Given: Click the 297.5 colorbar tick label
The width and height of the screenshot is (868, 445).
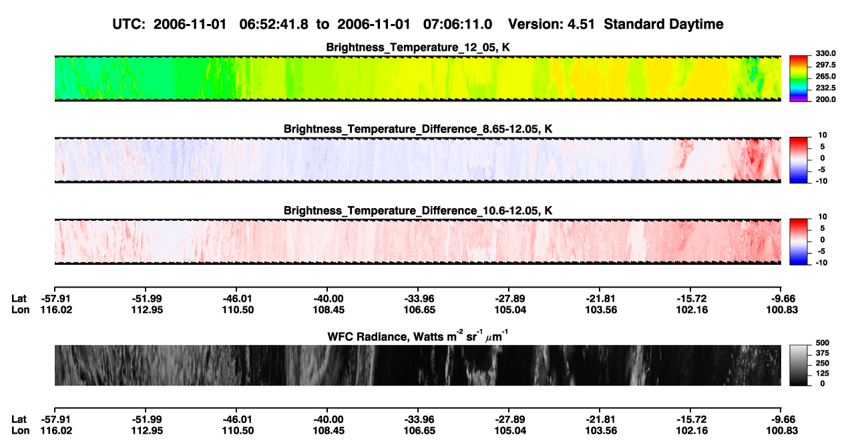Looking at the screenshot, I should pos(825,65).
